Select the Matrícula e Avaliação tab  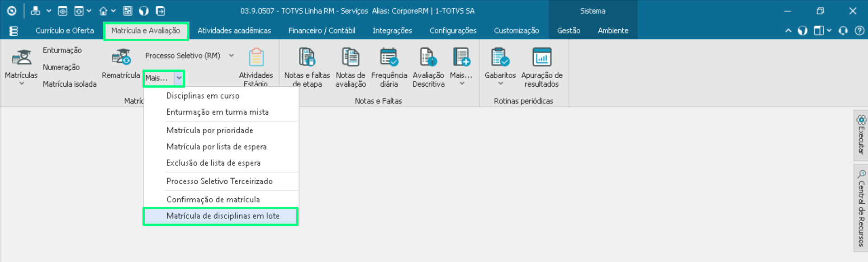[146, 31]
